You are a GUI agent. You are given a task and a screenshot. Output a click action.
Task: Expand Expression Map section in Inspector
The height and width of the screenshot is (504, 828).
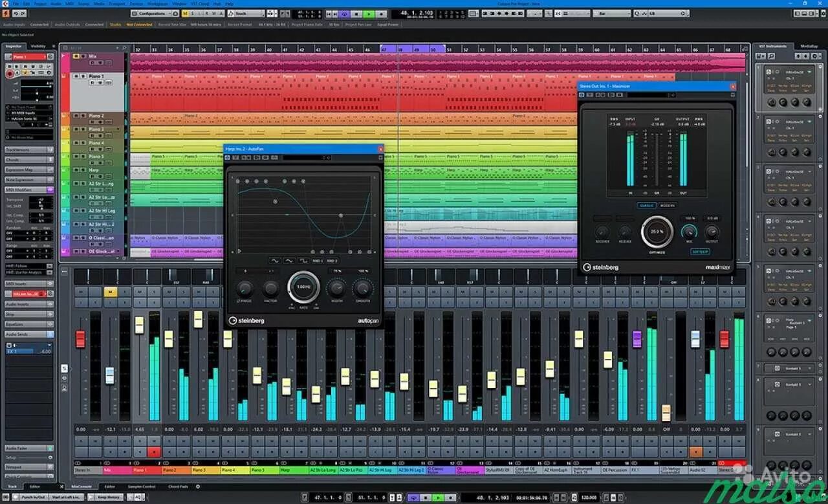point(29,170)
